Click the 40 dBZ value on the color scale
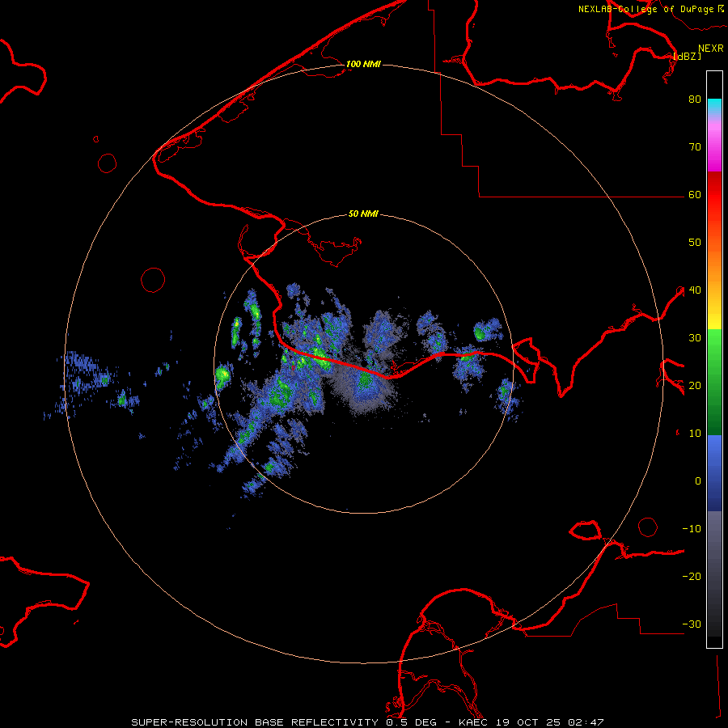728x728 pixels. tap(695, 290)
